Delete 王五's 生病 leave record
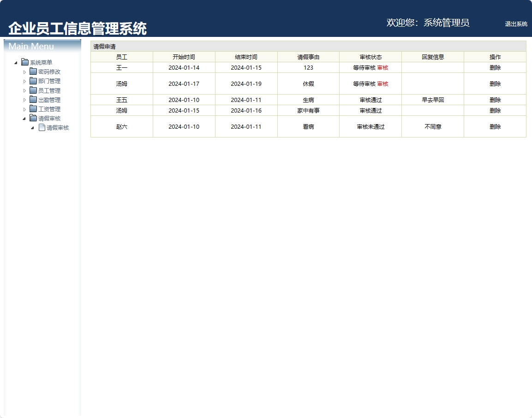Image resolution: width=532 pixels, height=418 pixels. 495,100
